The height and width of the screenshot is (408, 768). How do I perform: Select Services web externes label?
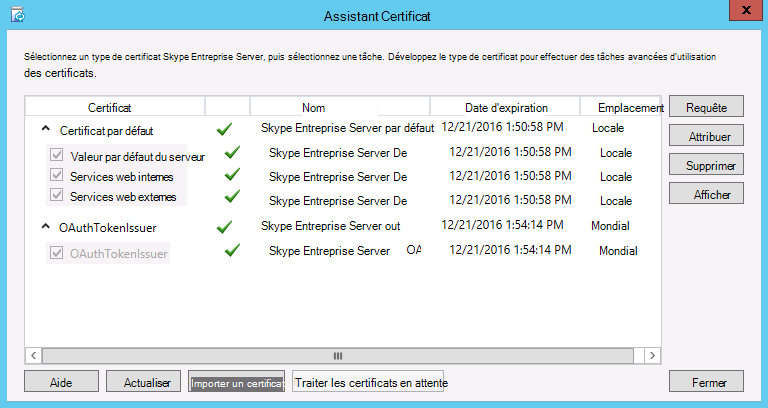pyautogui.click(x=123, y=196)
